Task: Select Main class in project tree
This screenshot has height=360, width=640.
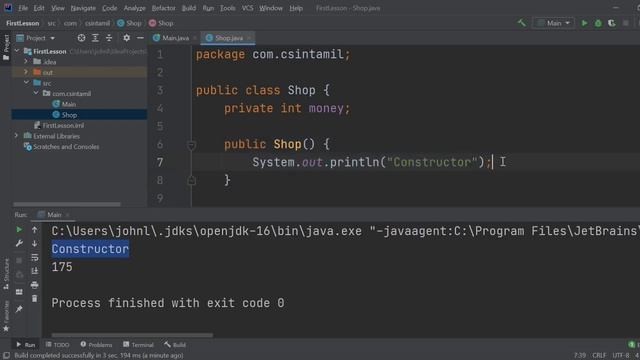Action: click(x=64, y=104)
